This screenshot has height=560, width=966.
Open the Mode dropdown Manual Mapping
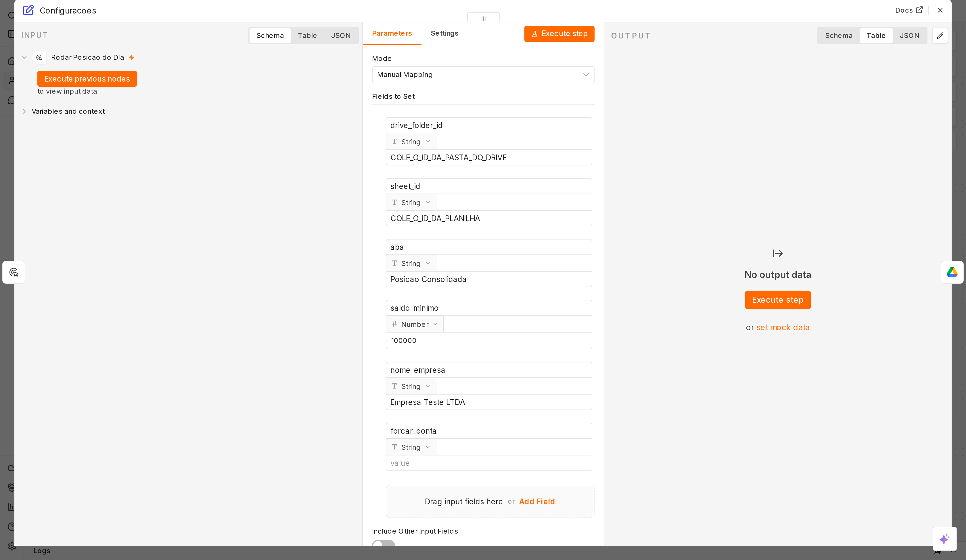(x=483, y=75)
